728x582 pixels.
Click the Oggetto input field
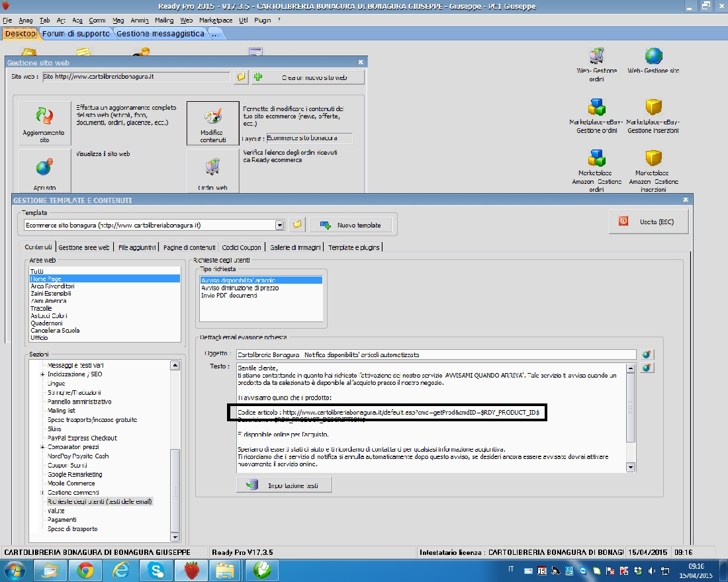click(x=436, y=354)
